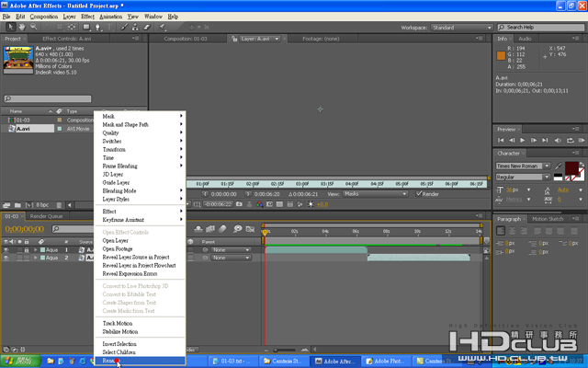Click the dark red fill color swatch
This screenshot has width=588, height=368.
click(x=571, y=167)
